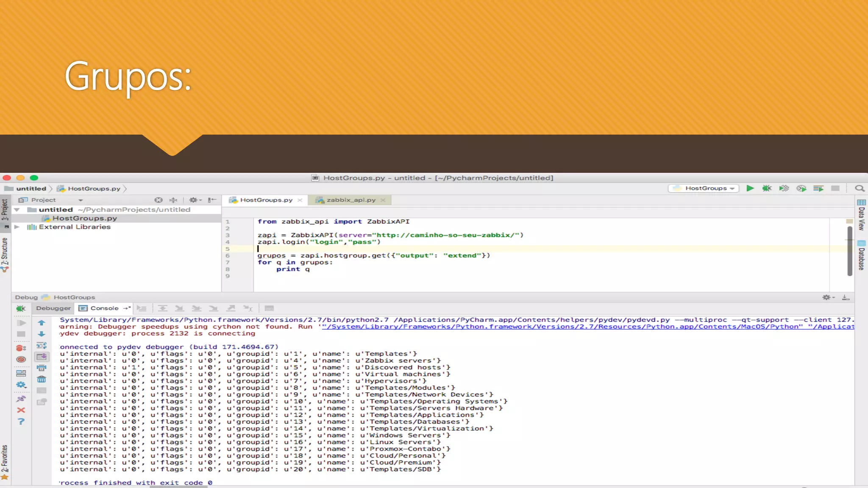This screenshot has width=868, height=488.
Task: Click the print console output icon
Action: click(42, 368)
